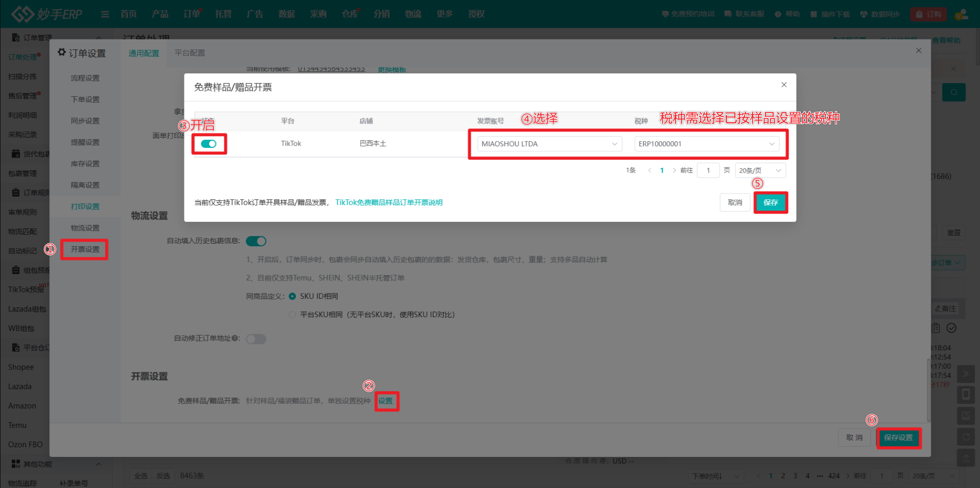Click the red 订购 shopping bag button
Image resolution: width=980 pixels, height=488 pixels.
tap(928, 14)
